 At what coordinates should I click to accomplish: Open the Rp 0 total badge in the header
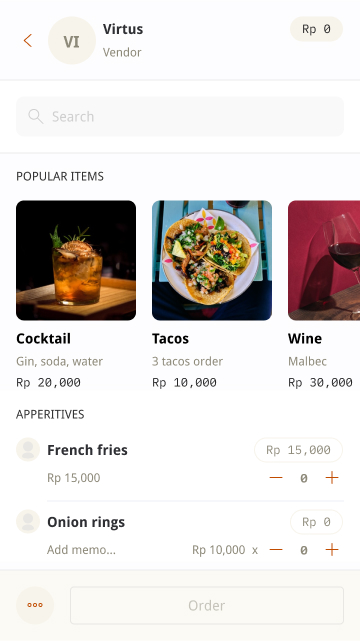316,29
